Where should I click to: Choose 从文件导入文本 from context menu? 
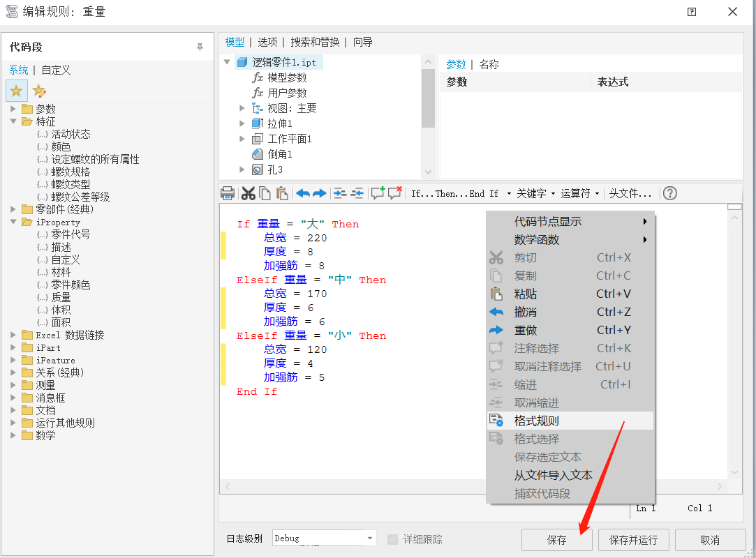click(570, 475)
